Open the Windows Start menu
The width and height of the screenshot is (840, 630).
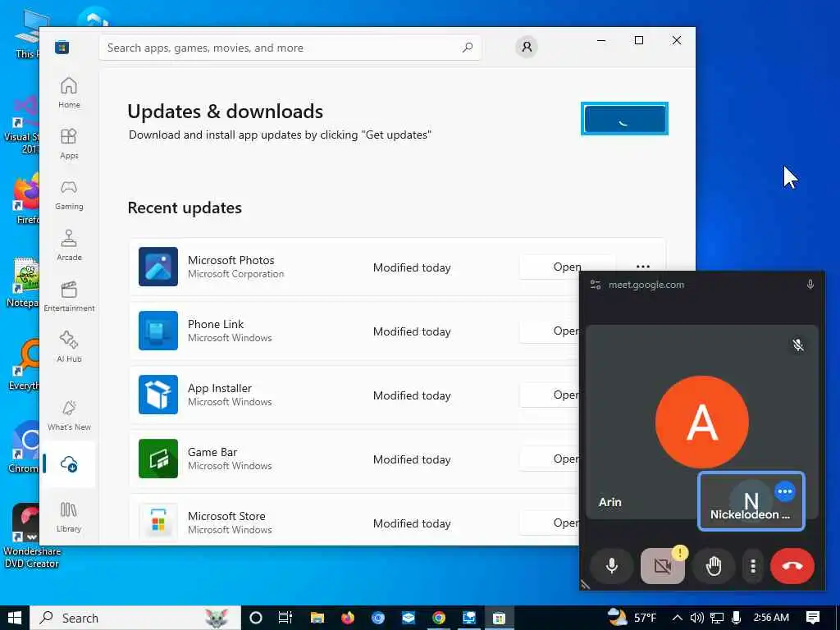15,618
